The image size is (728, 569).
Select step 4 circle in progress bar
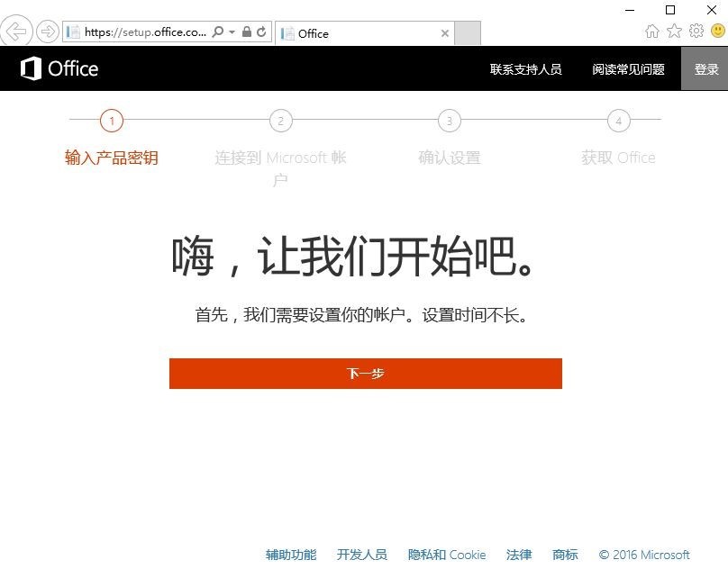pyautogui.click(x=619, y=121)
